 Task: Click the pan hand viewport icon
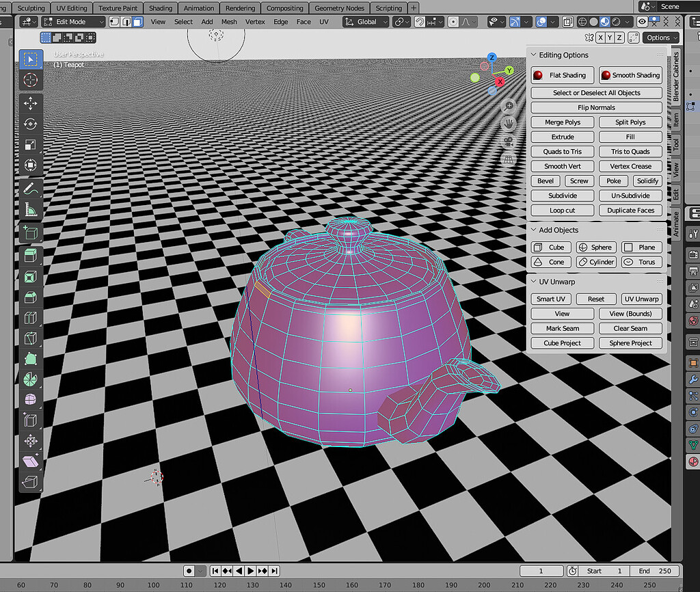tap(509, 124)
